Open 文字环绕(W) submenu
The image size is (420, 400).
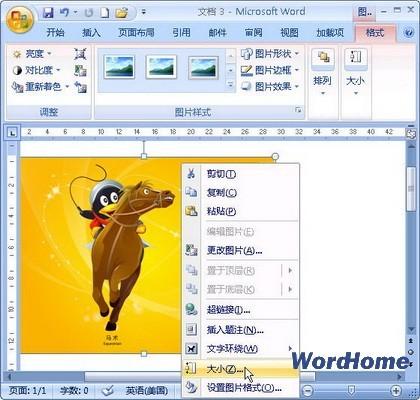(240, 349)
